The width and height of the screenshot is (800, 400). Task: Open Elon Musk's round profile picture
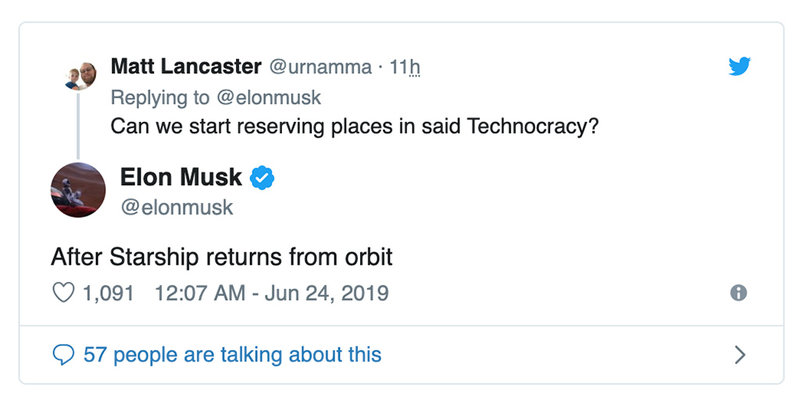click(78, 190)
